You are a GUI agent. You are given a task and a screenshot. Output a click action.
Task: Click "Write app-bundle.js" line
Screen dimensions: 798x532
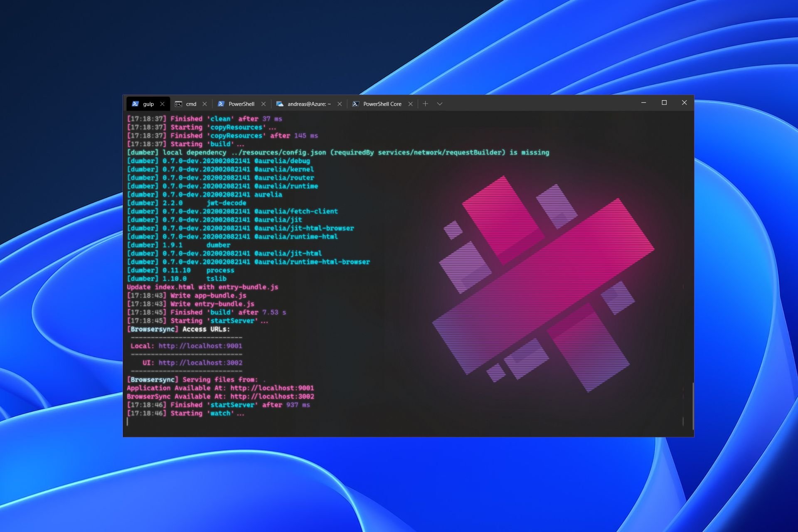coord(187,296)
